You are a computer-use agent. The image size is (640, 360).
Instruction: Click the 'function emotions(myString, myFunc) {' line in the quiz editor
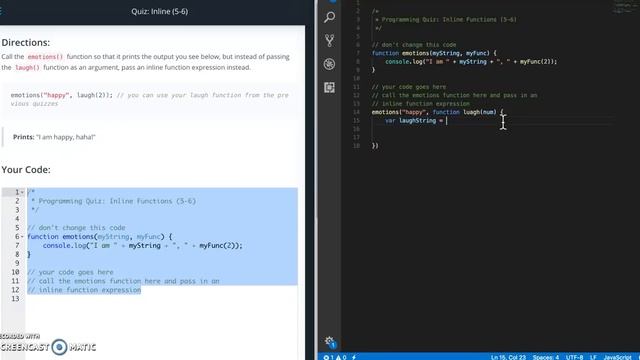[100, 237]
